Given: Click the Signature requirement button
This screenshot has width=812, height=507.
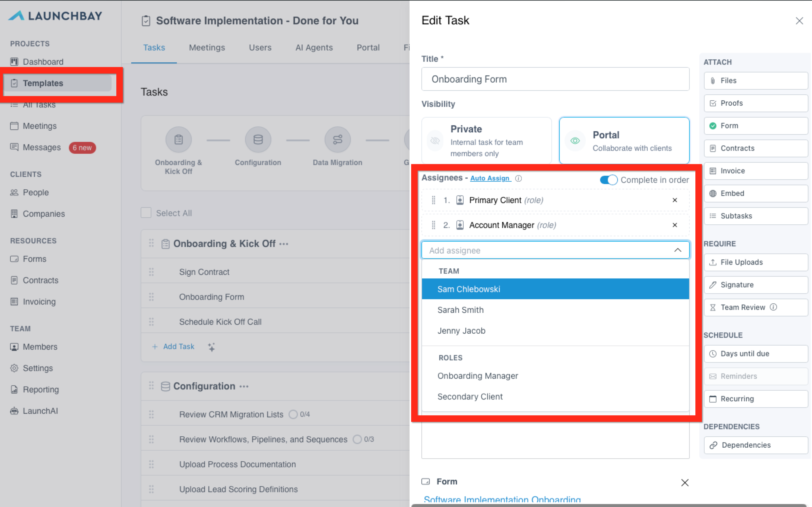Looking at the screenshot, I should click(756, 285).
